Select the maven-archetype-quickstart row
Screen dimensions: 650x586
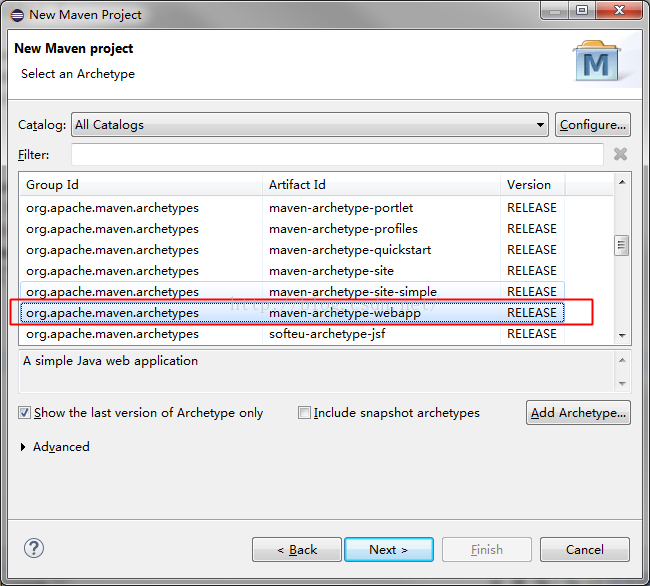pyautogui.click(x=292, y=250)
